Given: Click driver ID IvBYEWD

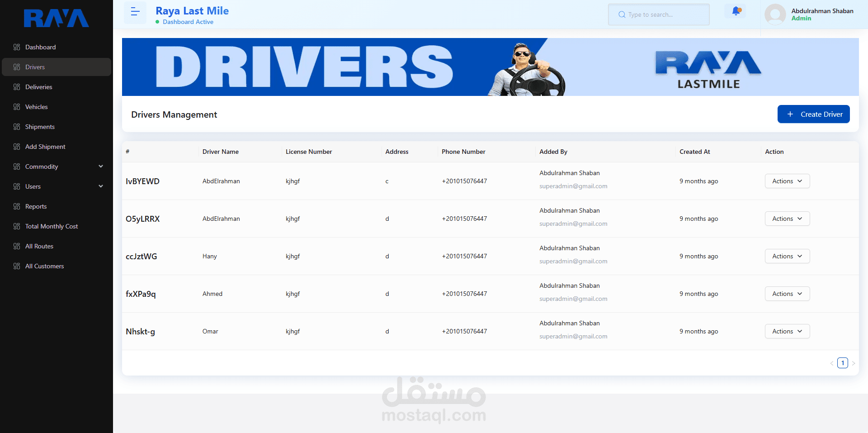Looking at the screenshot, I should [x=142, y=181].
